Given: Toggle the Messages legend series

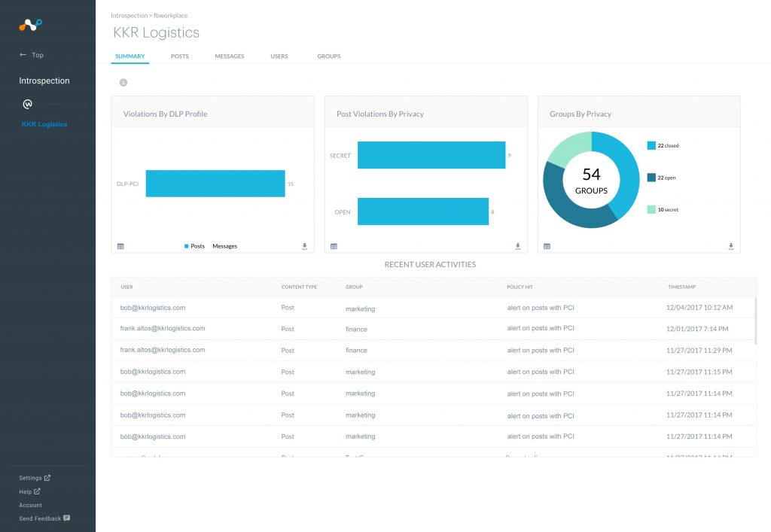Looking at the screenshot, I should click(224, 246).
